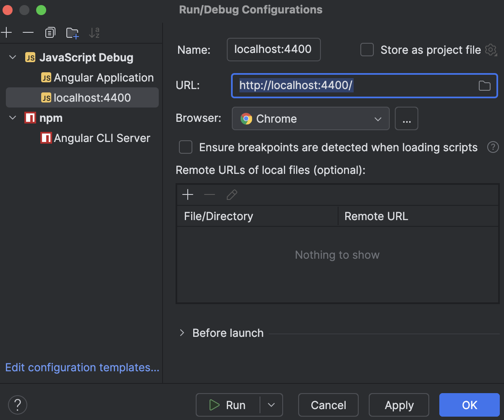The width and height of the screenshot is (504, 420).
Task: Open the Store as project file gear settings
Action: click(x=491, y=50)
